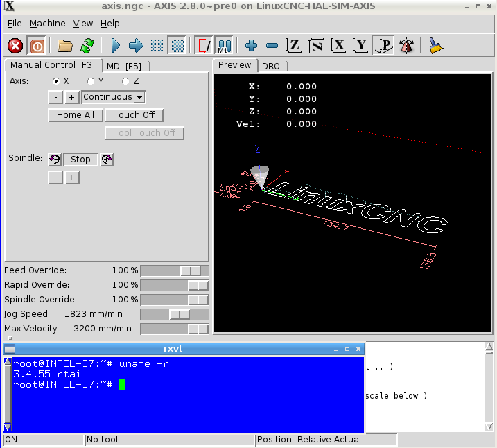Click the G-code pane scrollbar down arrow
This screenshot has width=497, height=448.
[x=489, y=427]
